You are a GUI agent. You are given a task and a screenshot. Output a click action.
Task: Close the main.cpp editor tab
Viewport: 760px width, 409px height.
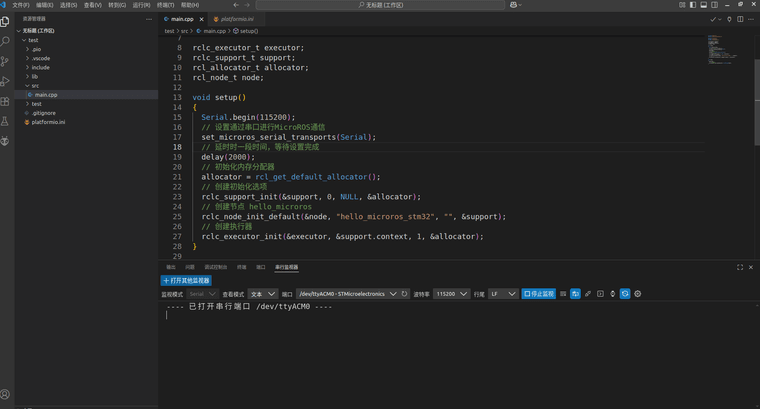click(x=202, y=19)
